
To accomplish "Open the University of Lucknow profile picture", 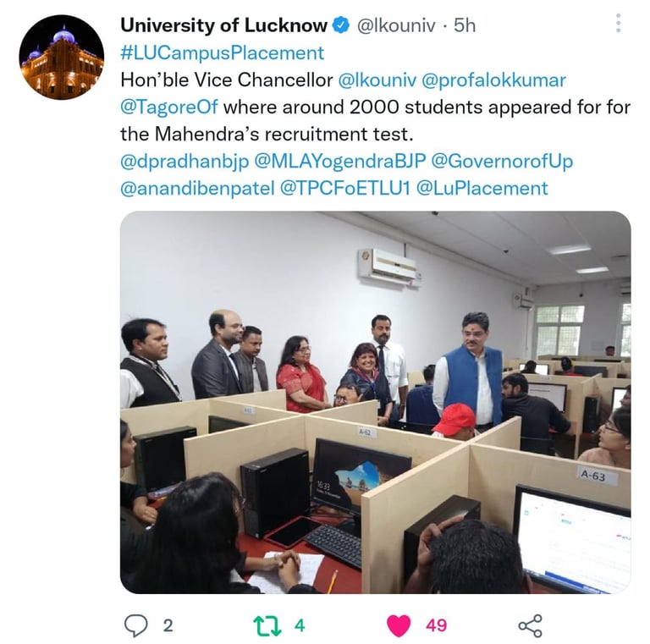I will point(61,57).
